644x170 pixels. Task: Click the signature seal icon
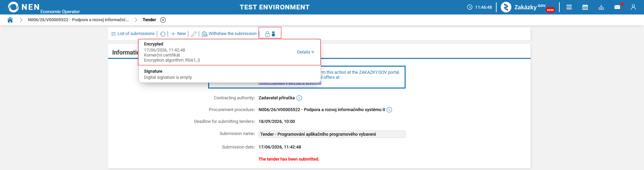(x=273, y=34)
